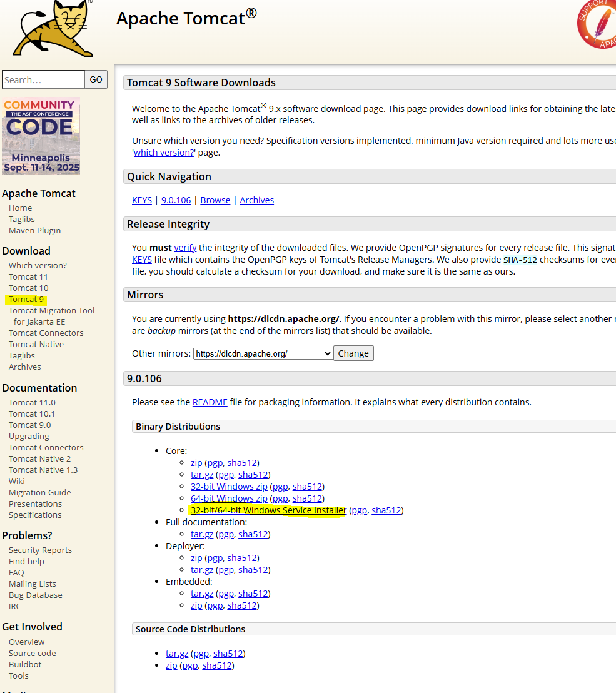The width and height of the screenshot is (616, 693).
Task: Click the 'which version?' link in intro text
Action: click(x=164, y=153)
